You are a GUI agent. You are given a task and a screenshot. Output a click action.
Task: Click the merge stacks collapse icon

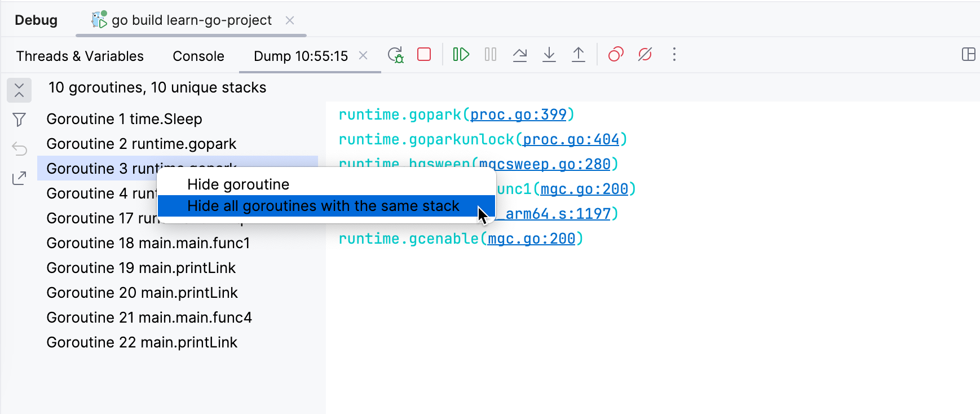[19, 90]
